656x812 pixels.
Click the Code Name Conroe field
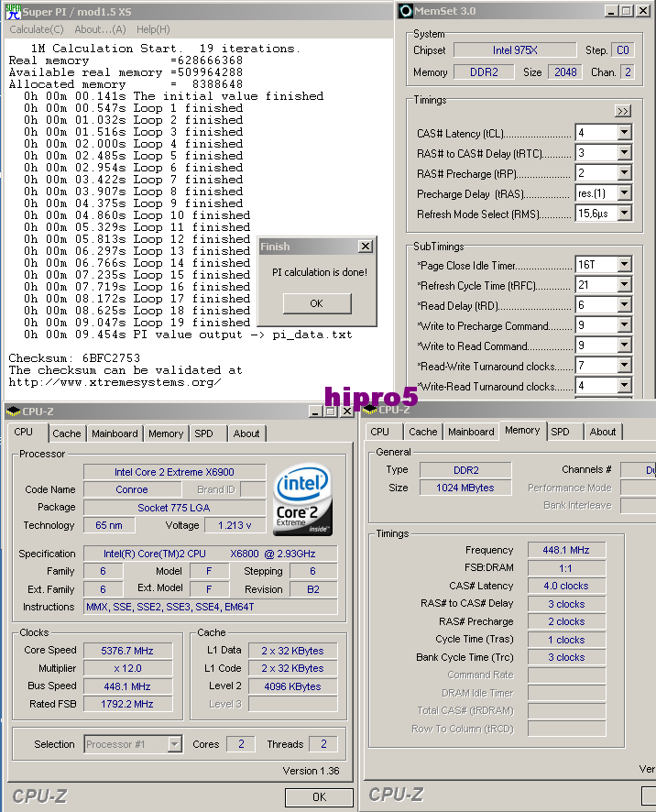[x=132, y=489]
